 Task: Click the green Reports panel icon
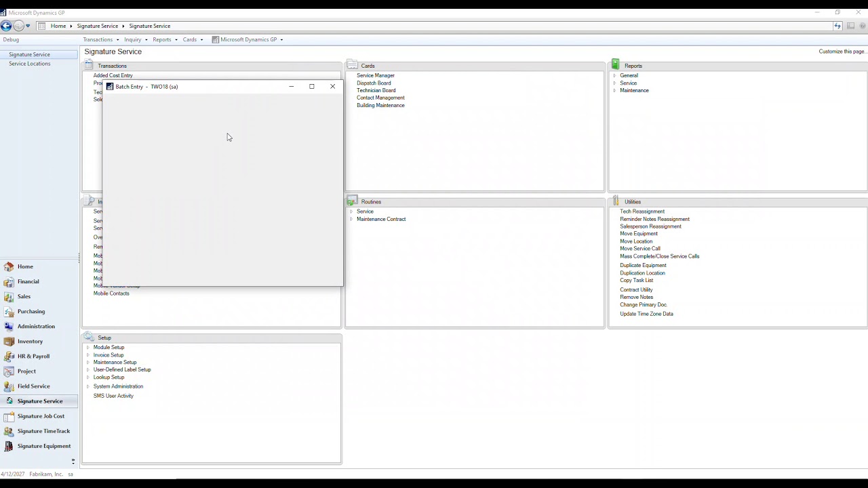(616, 64)
